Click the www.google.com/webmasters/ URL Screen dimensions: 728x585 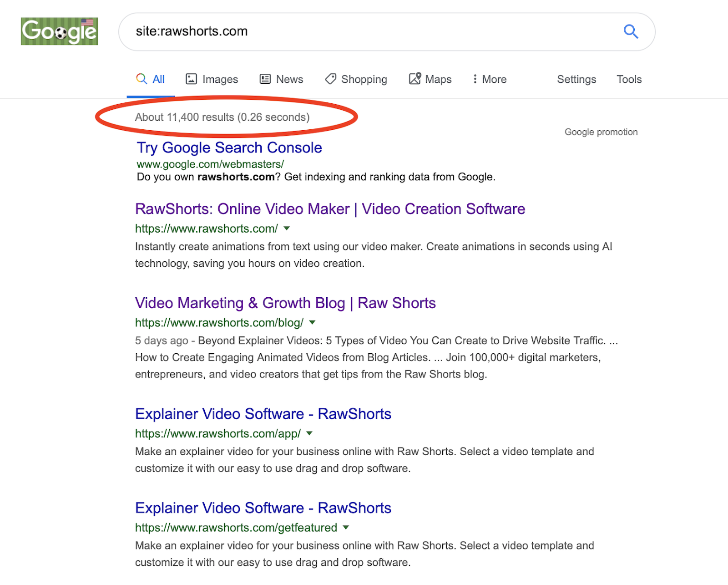[x=210, y=164]
